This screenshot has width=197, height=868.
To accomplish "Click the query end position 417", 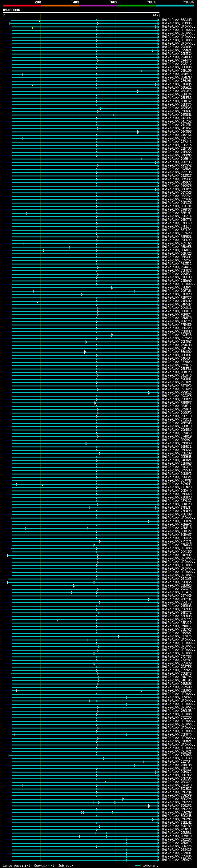I will pos(155,15).
